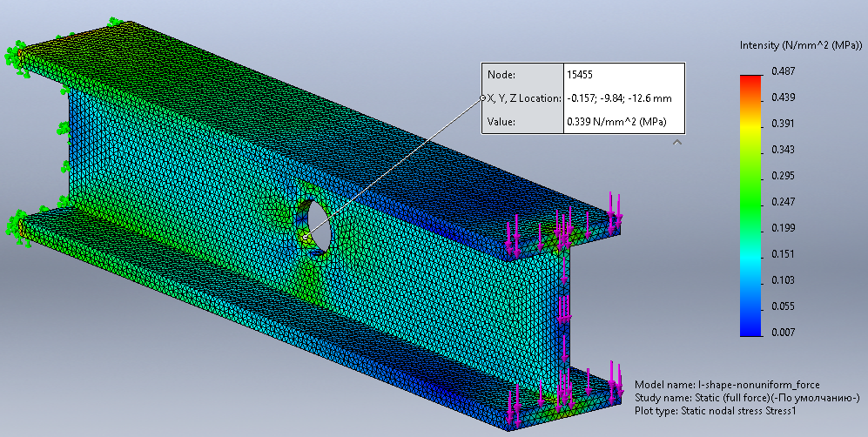
Task: Collapse the probe callout with the chevron
Action: coord(677,143)
